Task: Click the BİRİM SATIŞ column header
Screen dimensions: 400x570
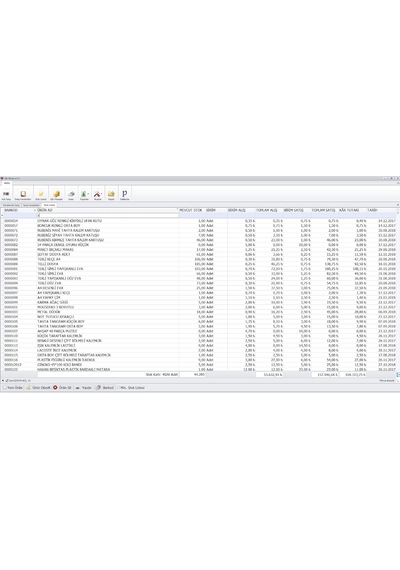Action: tap(297, 210)
